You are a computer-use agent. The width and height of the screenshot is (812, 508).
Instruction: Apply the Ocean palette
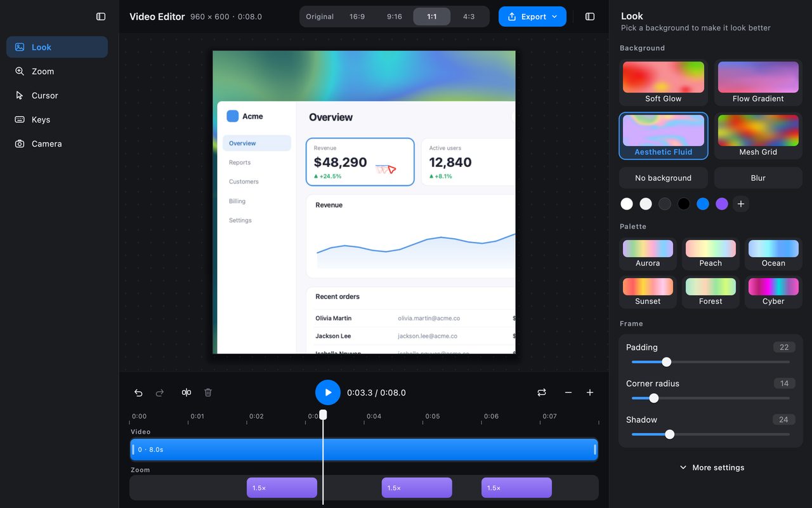tap(773, 254)
